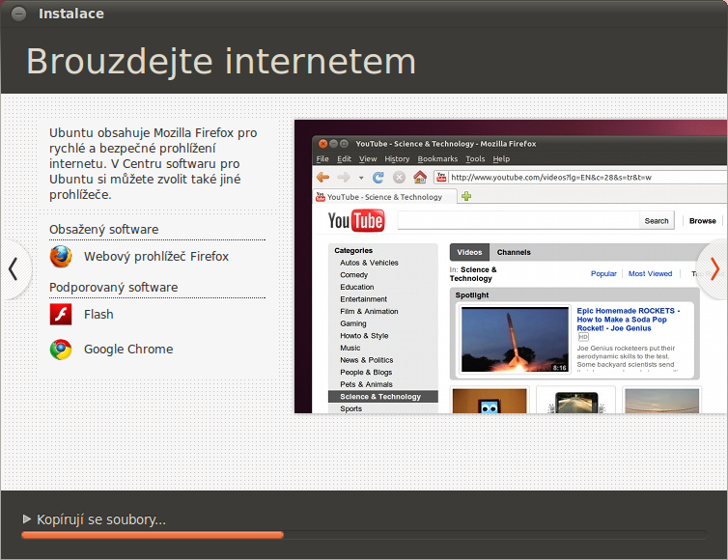Click the round window button next to Instalace
This screenshot has height=560, width=728.
pyautogui.click(x=18, y=14)
